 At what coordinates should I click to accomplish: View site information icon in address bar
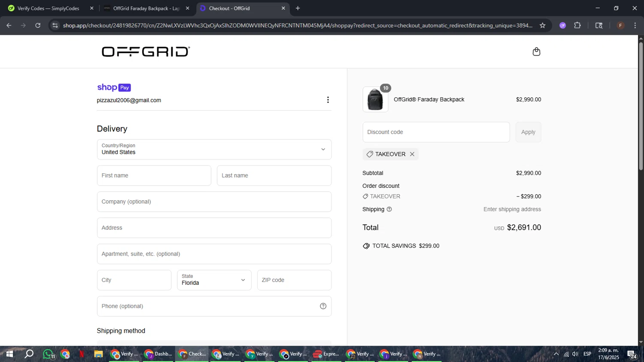pos(55,25)
